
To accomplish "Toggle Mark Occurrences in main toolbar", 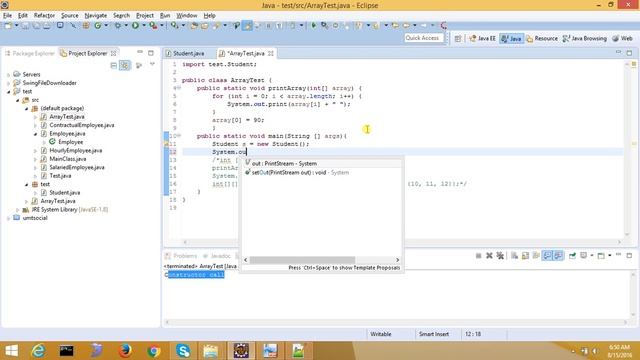I will tap(247, 26).
